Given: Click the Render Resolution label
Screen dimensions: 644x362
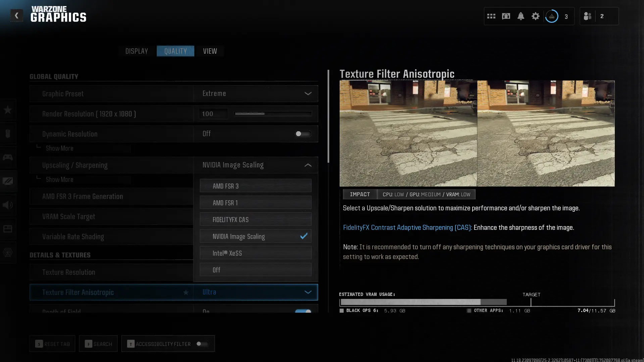Looking at the screenshot, I should coord(89,114).
